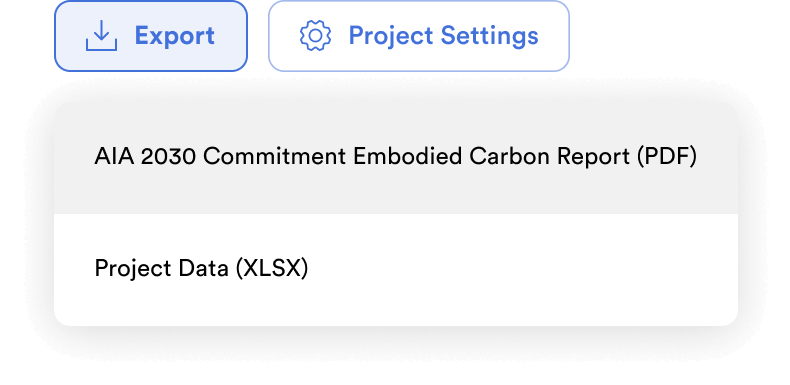Select the XLSX entry in the list
The width and height of the screenshot is (790, 385).
pyautogui.click(x=396, y=270)
